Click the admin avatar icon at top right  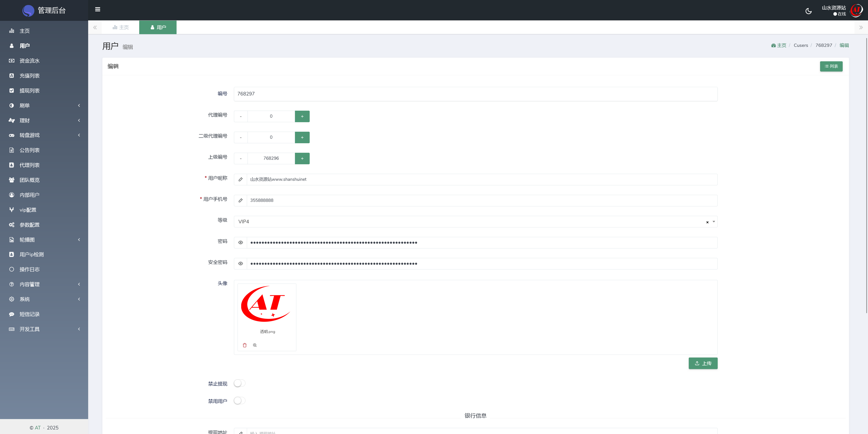tap(856, 10)
